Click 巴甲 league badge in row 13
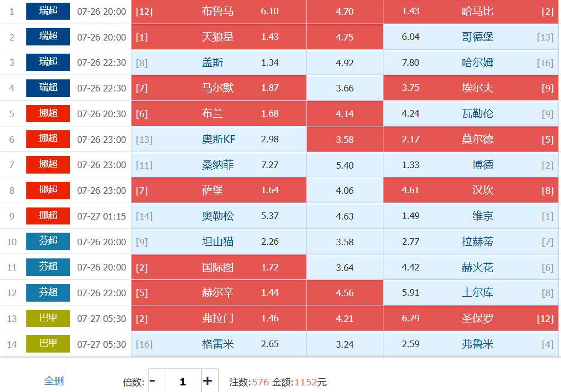 pos(48,318)
